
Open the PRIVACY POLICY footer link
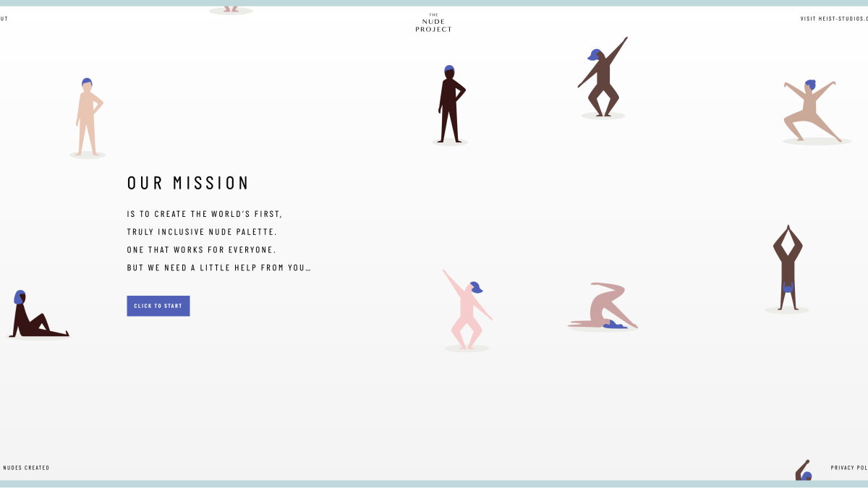[x=849, y=468]
